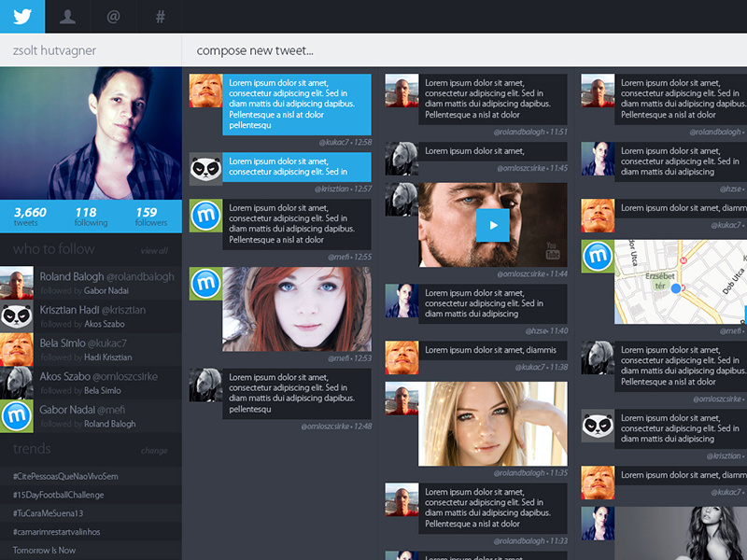747x560 pixels.
Task: Click the @hzse · 11:40 timestamp
Action: coord(546,330)
